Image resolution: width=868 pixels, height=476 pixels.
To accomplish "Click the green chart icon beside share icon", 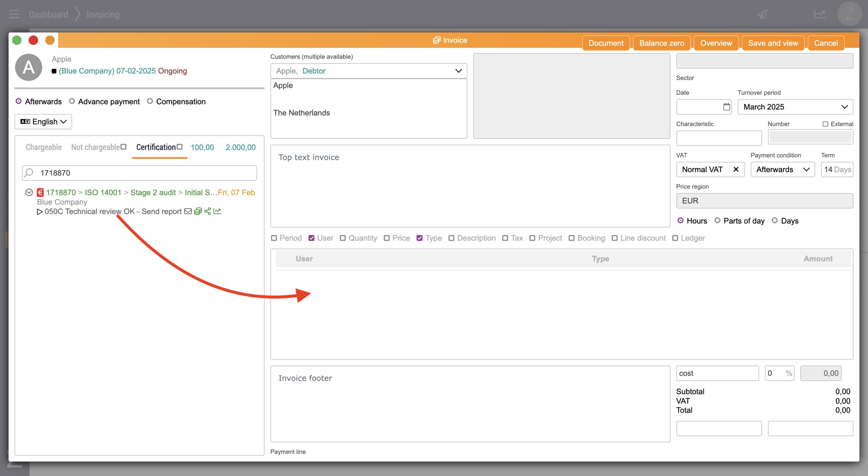I will pos(217,212).
